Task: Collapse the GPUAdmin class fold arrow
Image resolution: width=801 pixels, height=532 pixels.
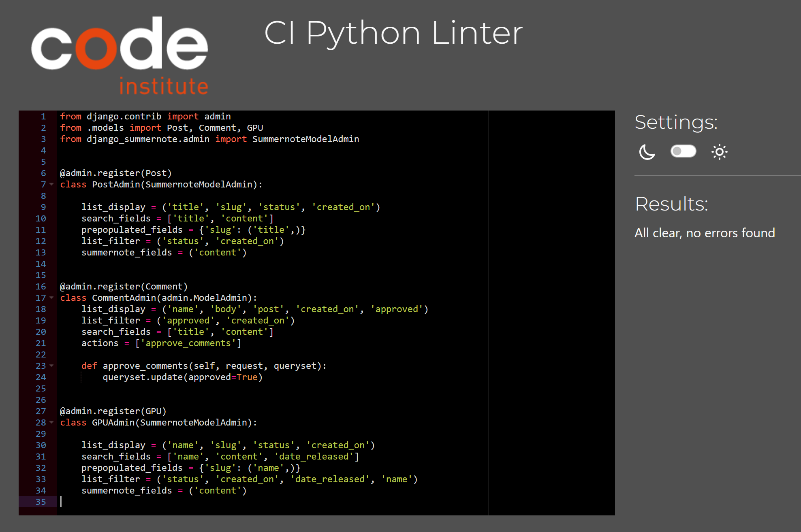Action: (51, 422)
